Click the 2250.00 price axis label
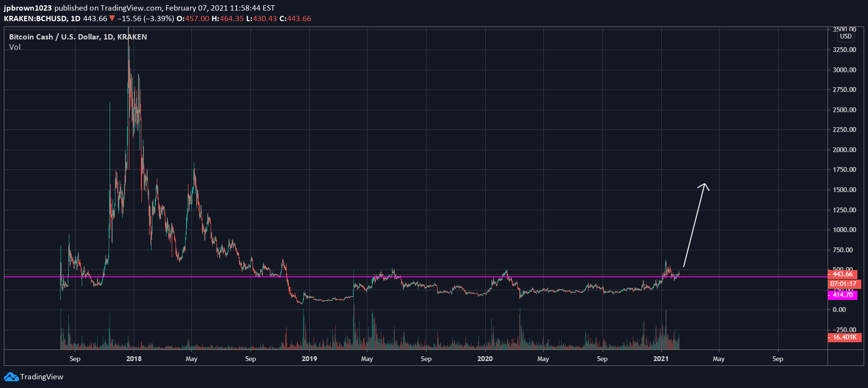Screen dimensions: 868x388 [x=844, y=129]
